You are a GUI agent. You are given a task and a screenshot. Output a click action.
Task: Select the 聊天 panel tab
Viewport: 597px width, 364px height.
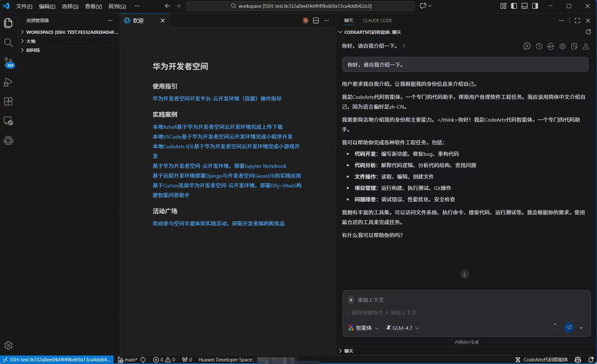click(x=349, y=20)
